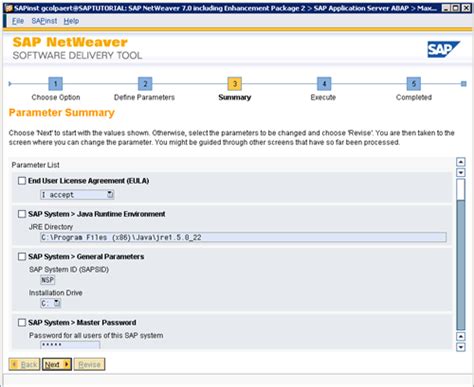The width and height of the screenshot is (474, 387).
Task: Click the SAP logo
Action: [x=444, y=49]
